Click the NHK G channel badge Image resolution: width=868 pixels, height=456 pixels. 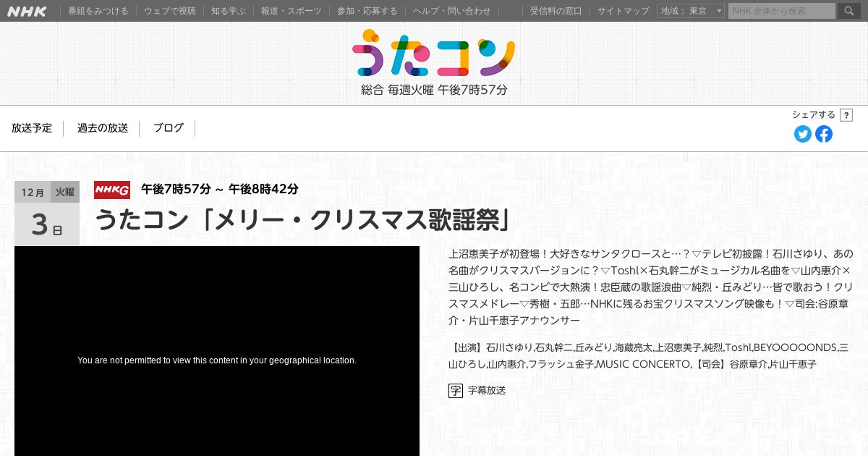112,190
